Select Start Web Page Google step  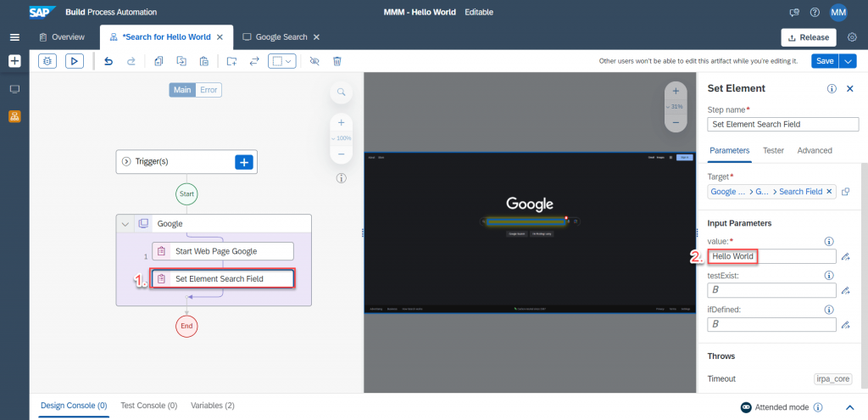223,251
